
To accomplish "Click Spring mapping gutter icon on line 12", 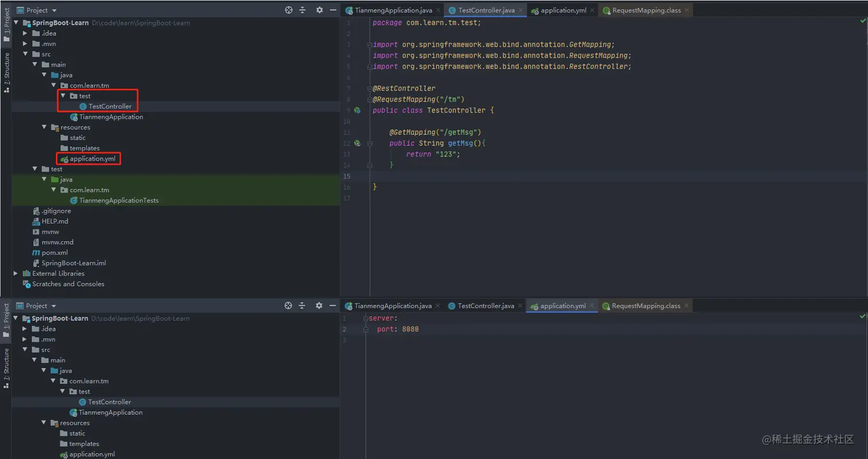I will [357, 143].
